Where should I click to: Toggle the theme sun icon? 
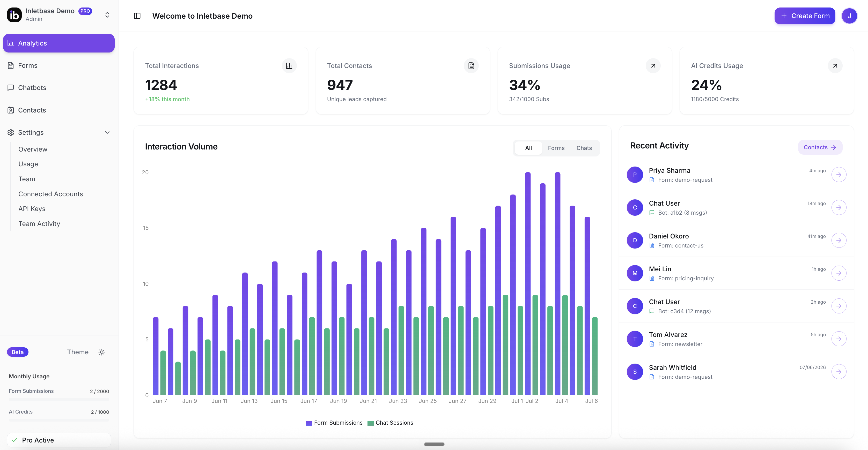click(x=102, y=352)
